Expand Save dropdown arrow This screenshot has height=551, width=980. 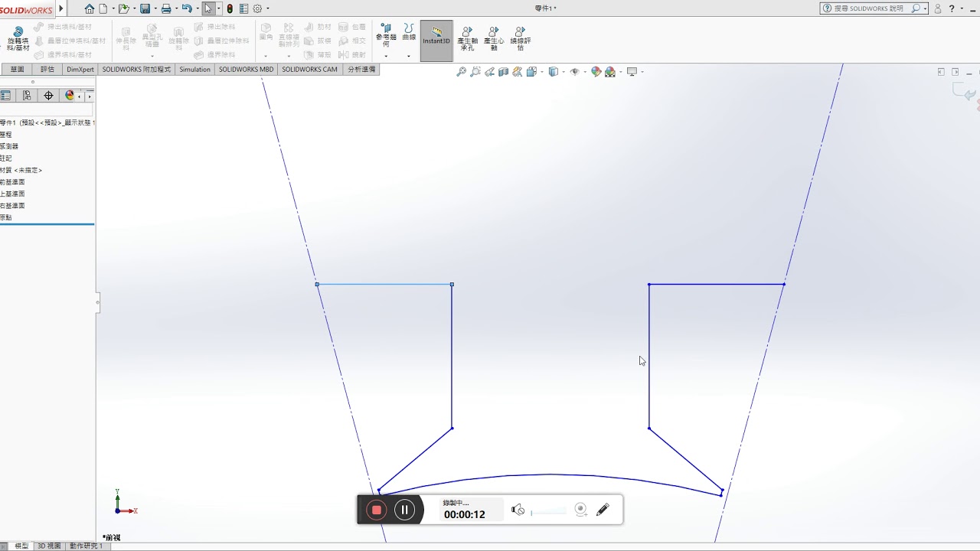[x=155, y=9]
